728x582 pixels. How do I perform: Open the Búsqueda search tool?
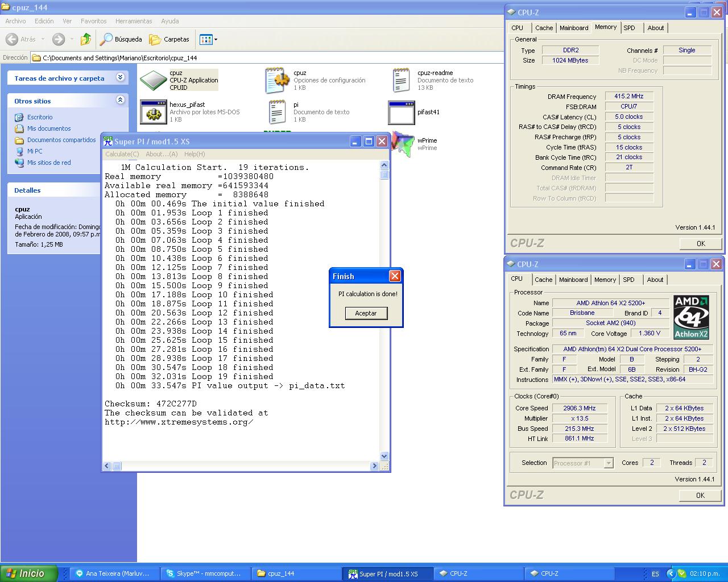121,39
